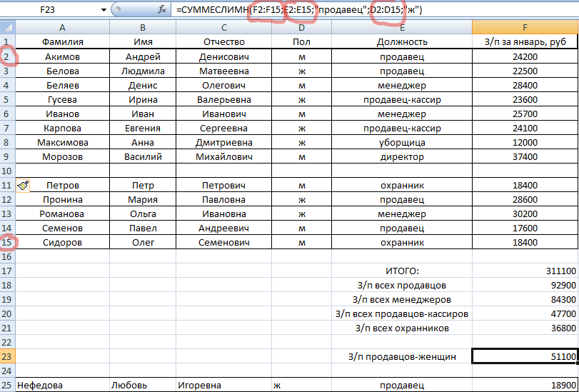579x392 pixels.
Task: Select highlighted column F header
Action: click(525, 27)
